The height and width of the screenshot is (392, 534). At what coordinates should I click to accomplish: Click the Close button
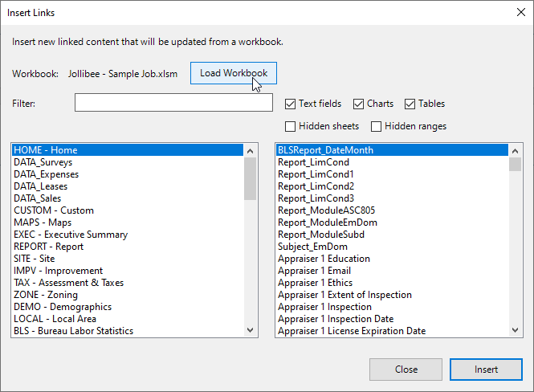pos(406,370)
